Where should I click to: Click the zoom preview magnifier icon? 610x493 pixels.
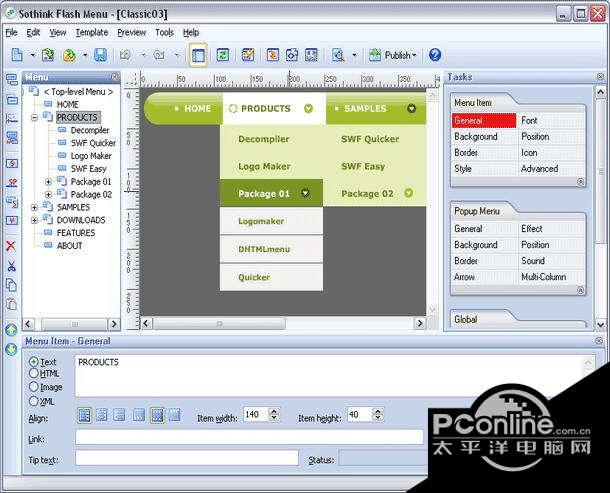tap(338, 55)
